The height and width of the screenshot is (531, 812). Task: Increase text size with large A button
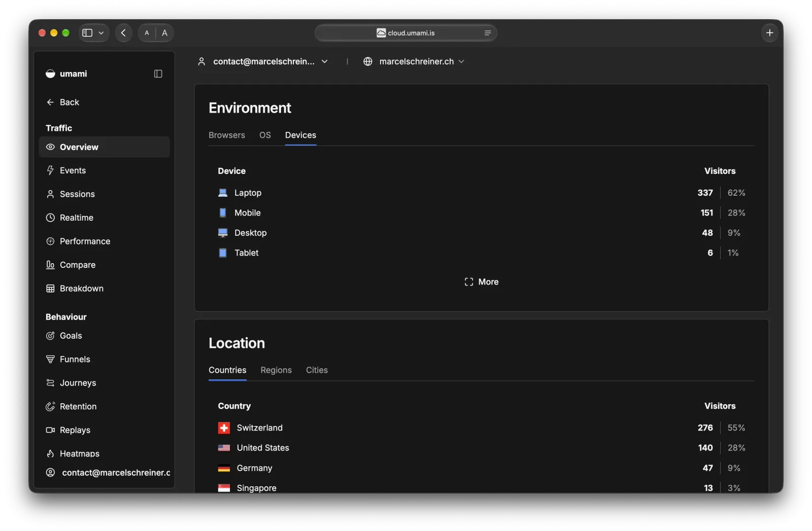click(164, 33)
